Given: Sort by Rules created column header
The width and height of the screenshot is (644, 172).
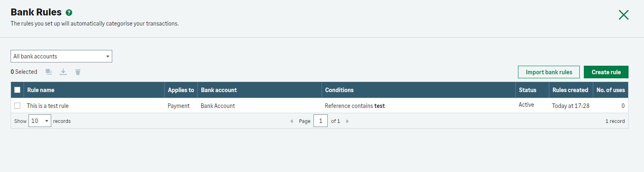Looking at the screenshot, I should click(570, 90).
